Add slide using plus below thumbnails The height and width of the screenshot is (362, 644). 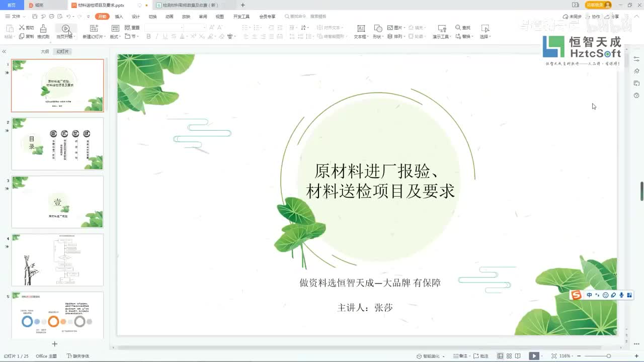[55, 344]
